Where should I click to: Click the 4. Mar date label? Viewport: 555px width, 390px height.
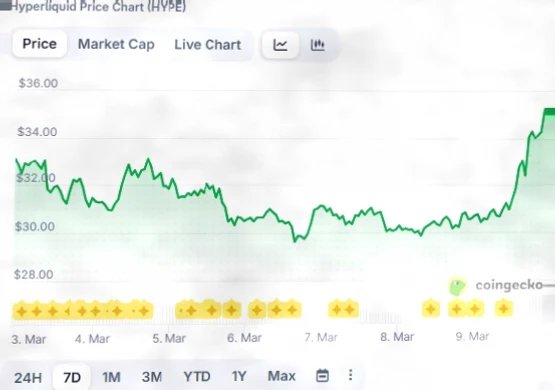coord(92,339)
